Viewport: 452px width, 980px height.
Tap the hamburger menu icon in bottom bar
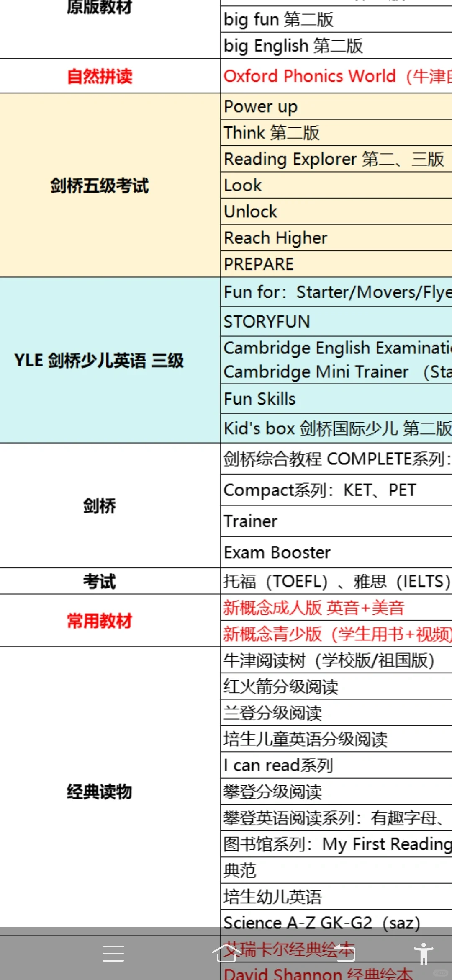[113, 954]
